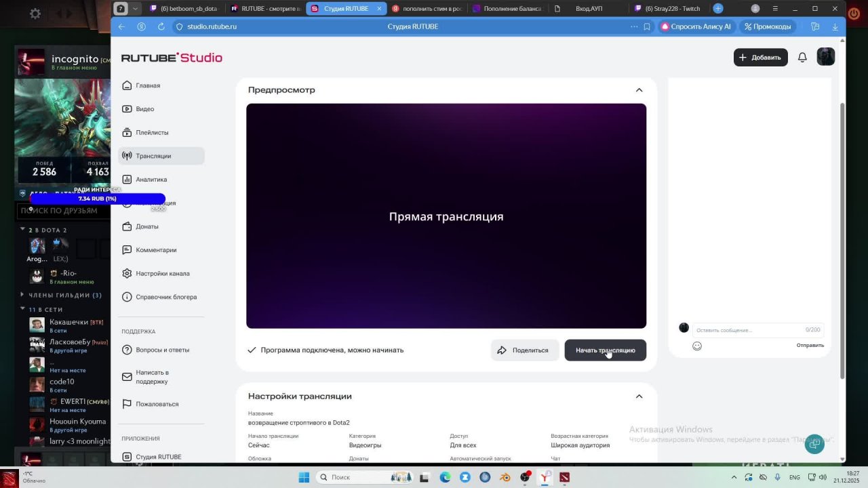
Task: Click Отправить in the chat
Action: pos(810,346)
